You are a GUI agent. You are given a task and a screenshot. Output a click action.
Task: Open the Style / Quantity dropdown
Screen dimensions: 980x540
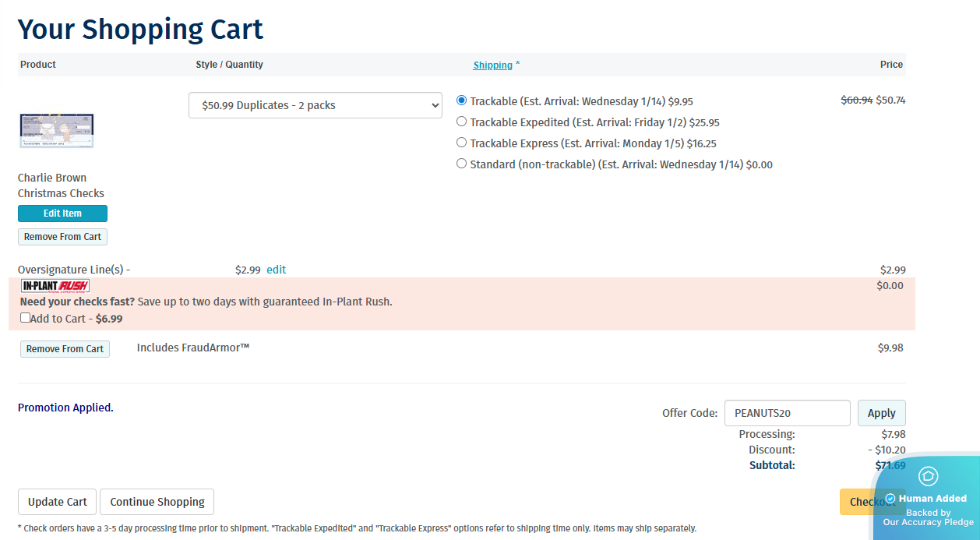315,105
